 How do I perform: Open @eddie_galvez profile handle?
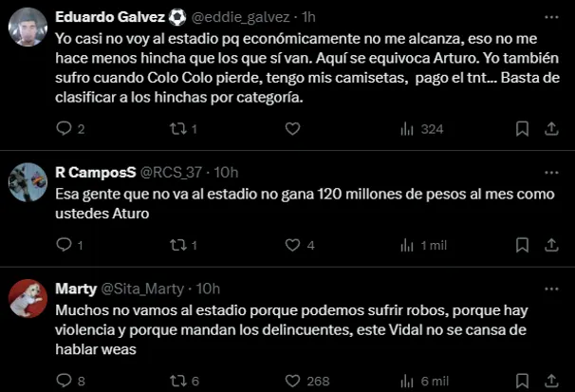point(240,17)
